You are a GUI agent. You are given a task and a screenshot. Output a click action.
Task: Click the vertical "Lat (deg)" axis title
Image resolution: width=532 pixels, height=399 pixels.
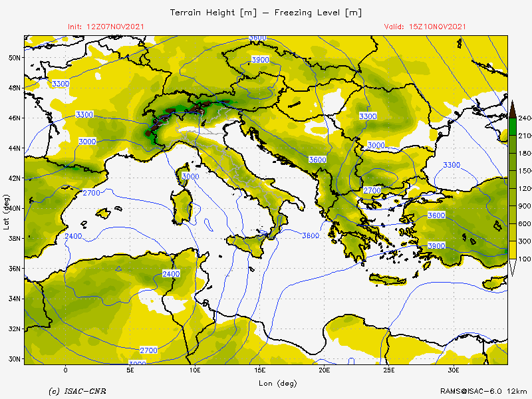[x=6, y=212]
